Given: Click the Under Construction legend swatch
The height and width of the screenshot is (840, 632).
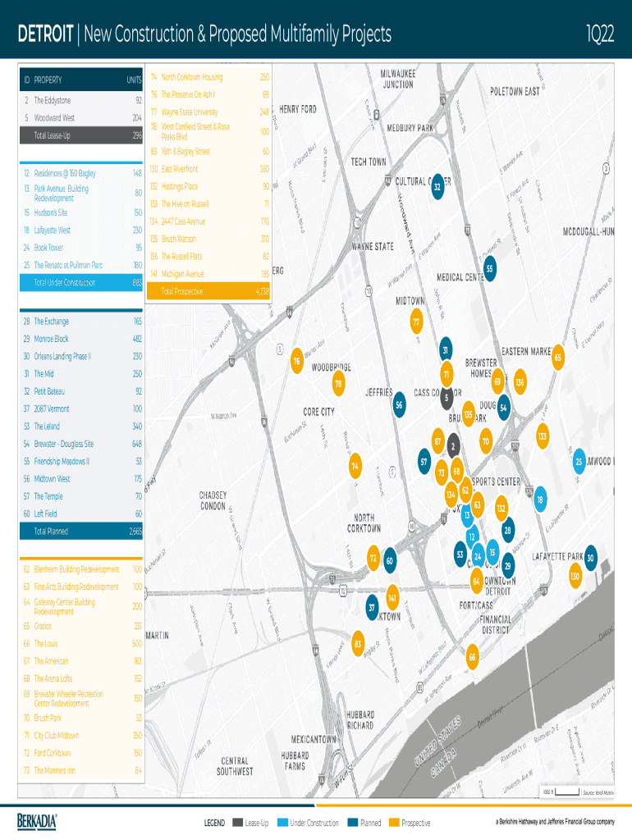Looking at the screenshot, I should [x=283, y=823].
